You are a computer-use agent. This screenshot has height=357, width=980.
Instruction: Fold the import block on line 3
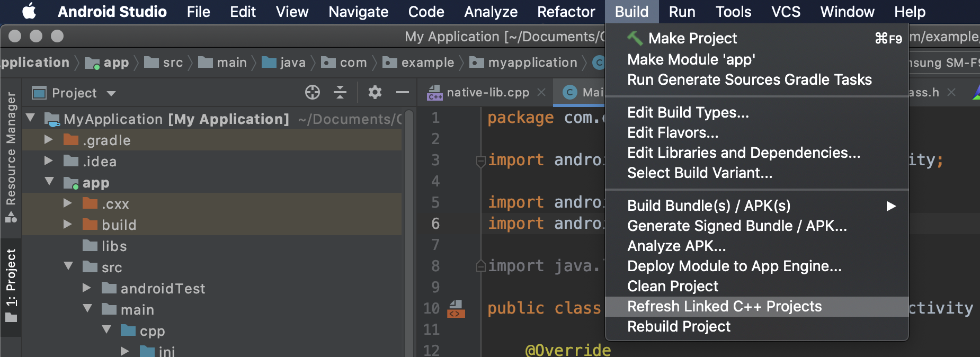click(480, 161)
